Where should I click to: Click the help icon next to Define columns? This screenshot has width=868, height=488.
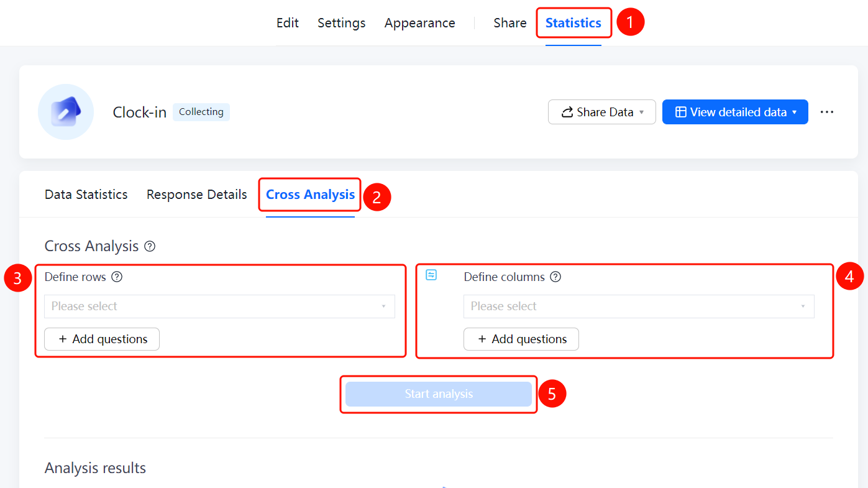[555, 277]
